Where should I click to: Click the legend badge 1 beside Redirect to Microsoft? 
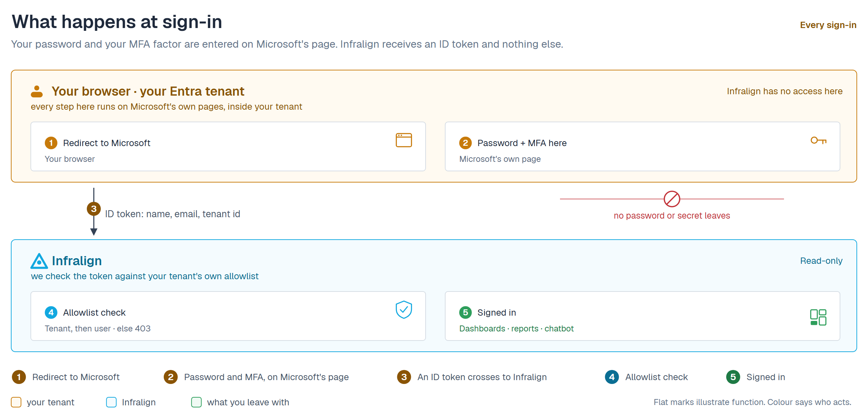click(19, 377)
